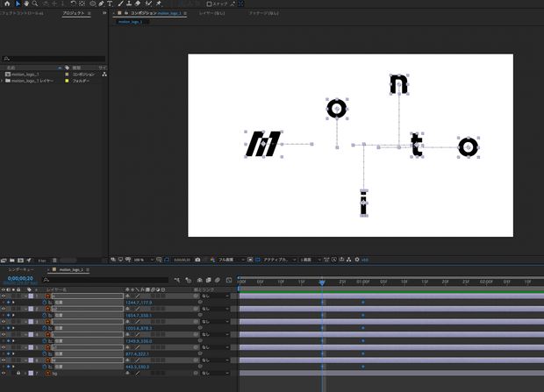Click the current timecode 0;00;00;20 display
Image resolution: width=544 pixels, height=392 pixels.
(19, 279)
